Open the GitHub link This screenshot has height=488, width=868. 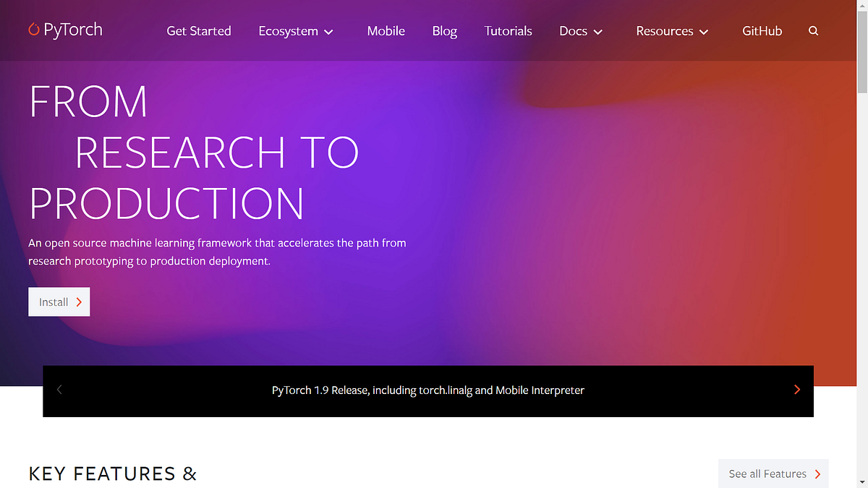coord(762,31)
